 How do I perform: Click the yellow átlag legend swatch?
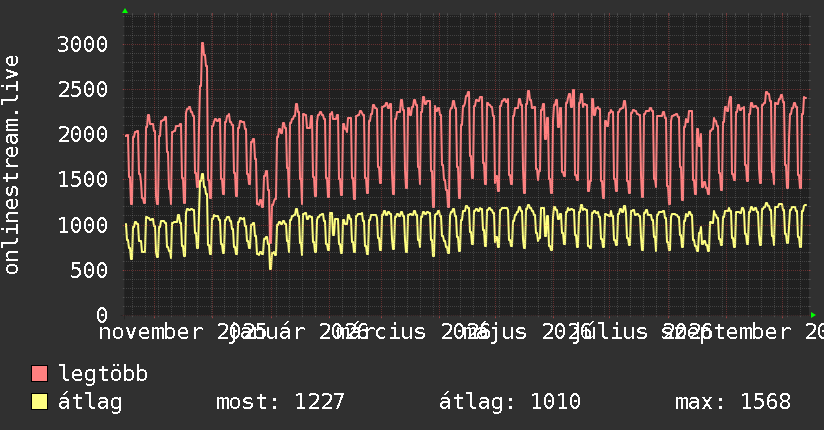[x=39, y=402]
